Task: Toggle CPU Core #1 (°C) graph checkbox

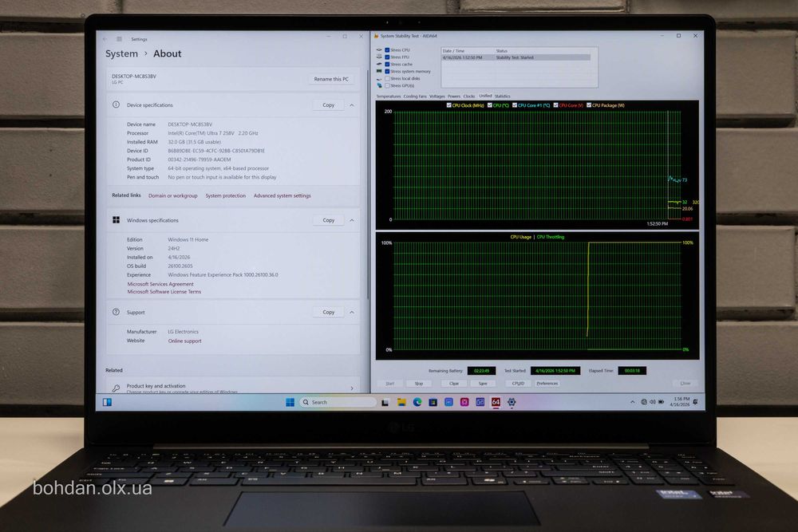Action: 515,105
